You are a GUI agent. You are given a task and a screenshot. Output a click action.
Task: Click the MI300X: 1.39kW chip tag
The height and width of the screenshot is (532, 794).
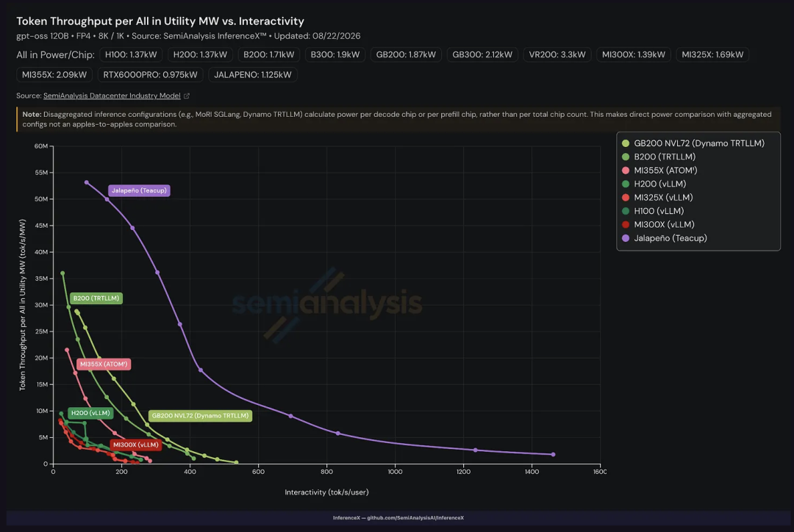634,54
